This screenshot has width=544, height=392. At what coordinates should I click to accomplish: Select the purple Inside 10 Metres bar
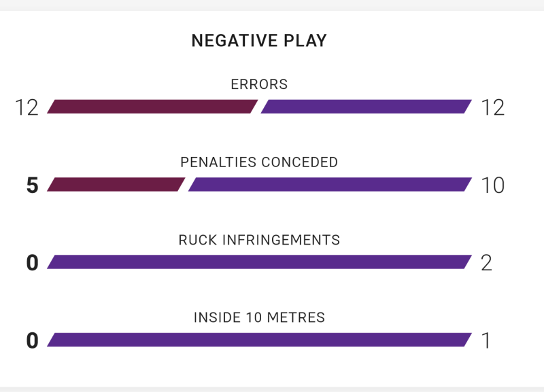259,340
